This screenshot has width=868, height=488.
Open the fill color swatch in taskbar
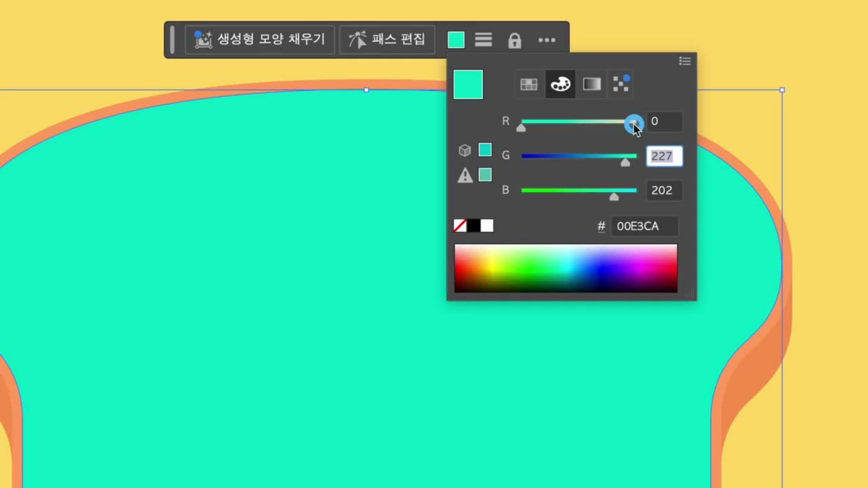(456, 40)
